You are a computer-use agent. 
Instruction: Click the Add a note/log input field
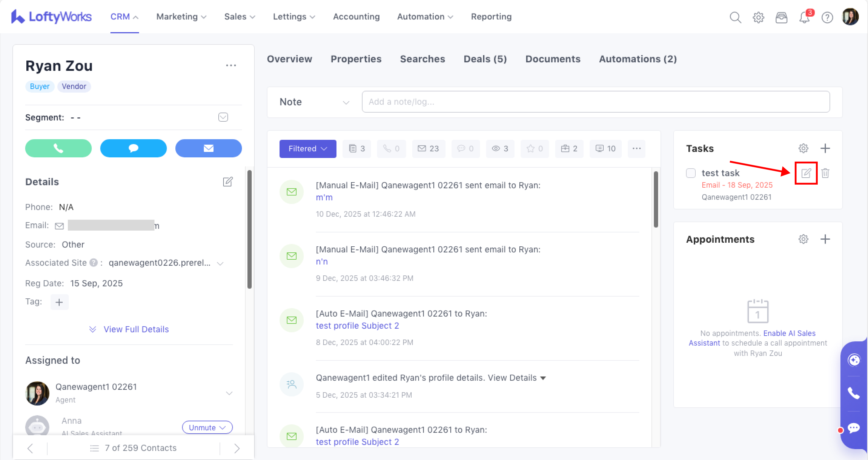(x=595, y=102)
